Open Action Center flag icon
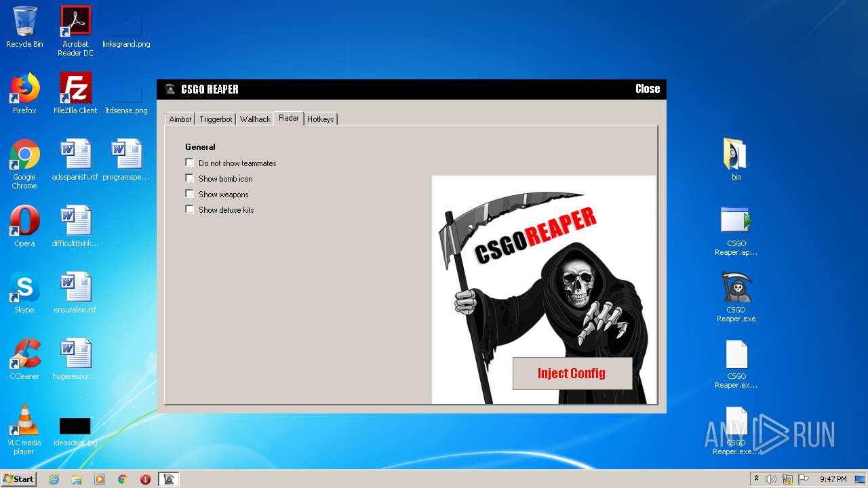 click(804, 479)
